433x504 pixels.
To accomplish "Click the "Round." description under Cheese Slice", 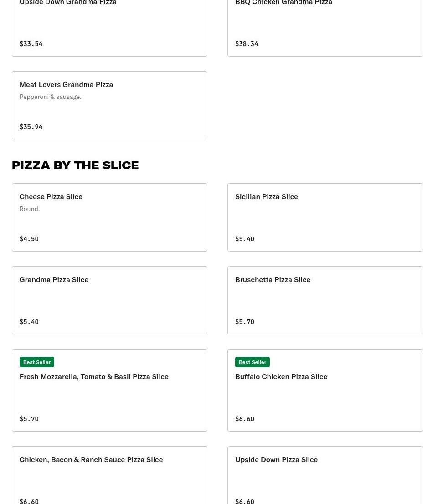I will 30,209.
